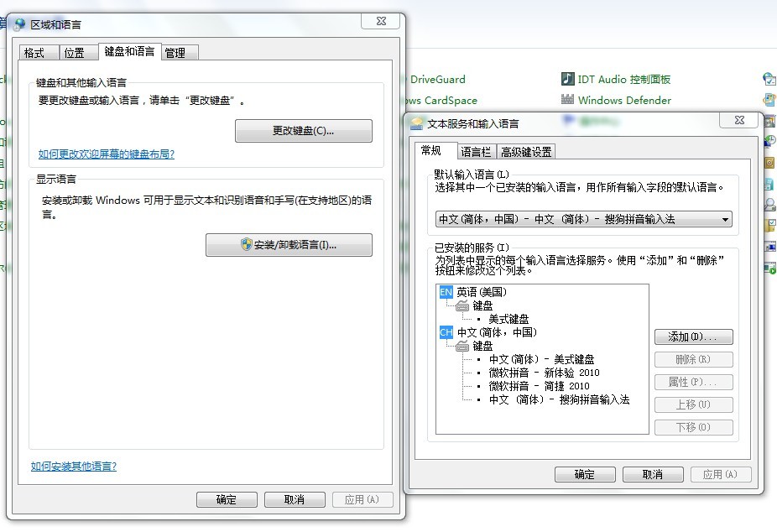Open the 键盘和语言 tab
The width and height of the screenshot is (777, 532).
point(130,51)
